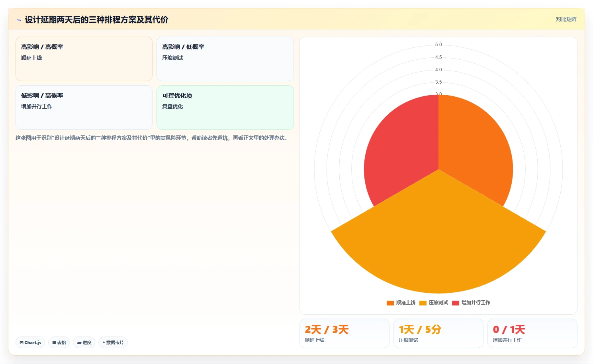The image size is (593, 364).
Task: Open the 0 / 1天 增加并行工作 stat card
Action: click(532, 333)
